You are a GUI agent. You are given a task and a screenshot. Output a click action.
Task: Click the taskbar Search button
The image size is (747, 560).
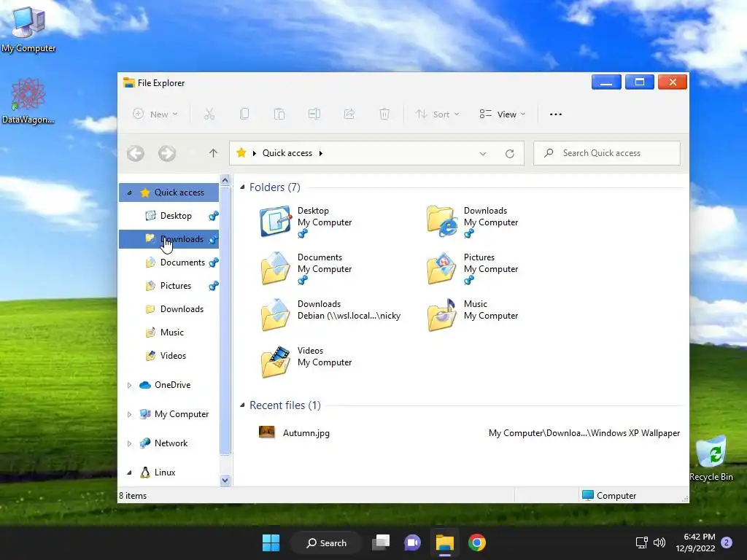tap(327, 542)
